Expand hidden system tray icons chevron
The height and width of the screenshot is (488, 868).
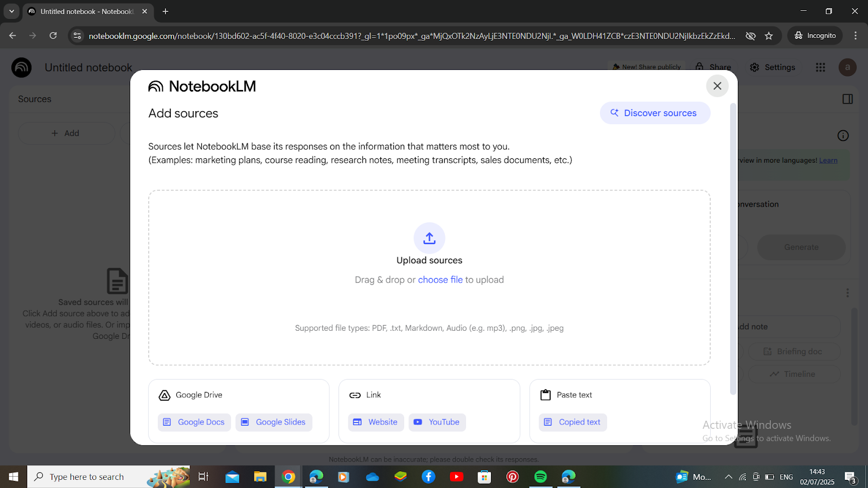point(728,477)
